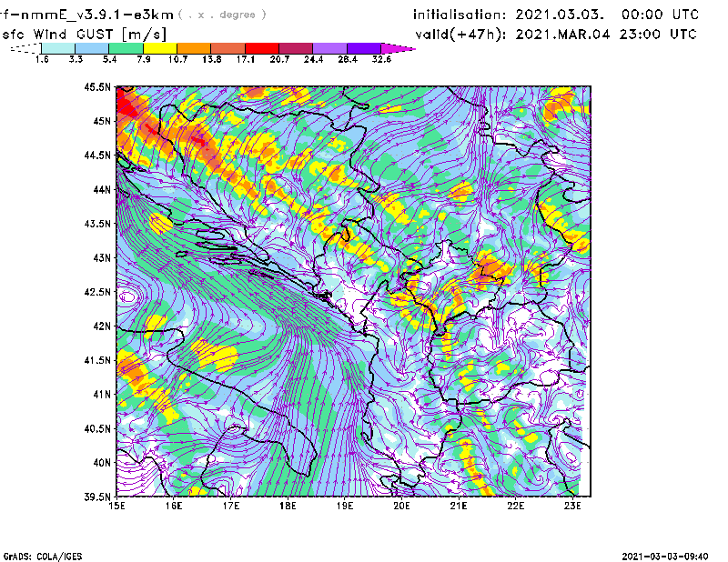Click the legend value 28.4
This screenshot has height=562, width=728.
click(x=348, y=59)
